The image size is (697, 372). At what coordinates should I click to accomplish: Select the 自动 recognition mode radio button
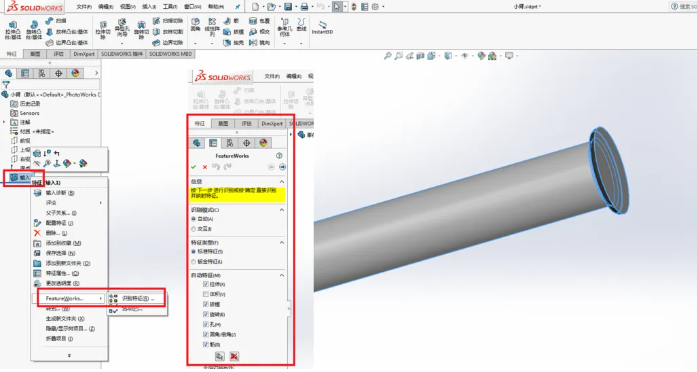tap(193, 219)
